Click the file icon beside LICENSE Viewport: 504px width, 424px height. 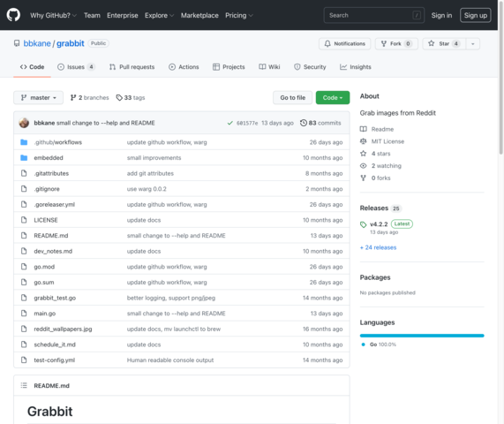coord(24,220)
